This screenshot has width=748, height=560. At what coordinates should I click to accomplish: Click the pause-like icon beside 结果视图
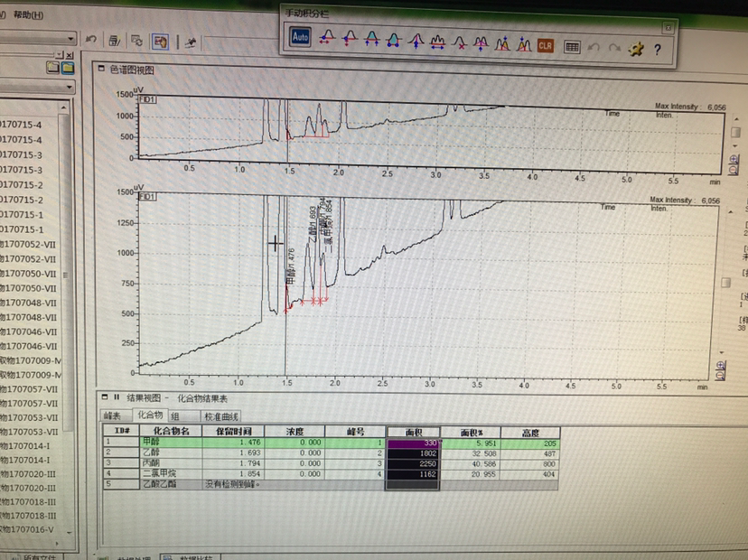pos(116,397)
